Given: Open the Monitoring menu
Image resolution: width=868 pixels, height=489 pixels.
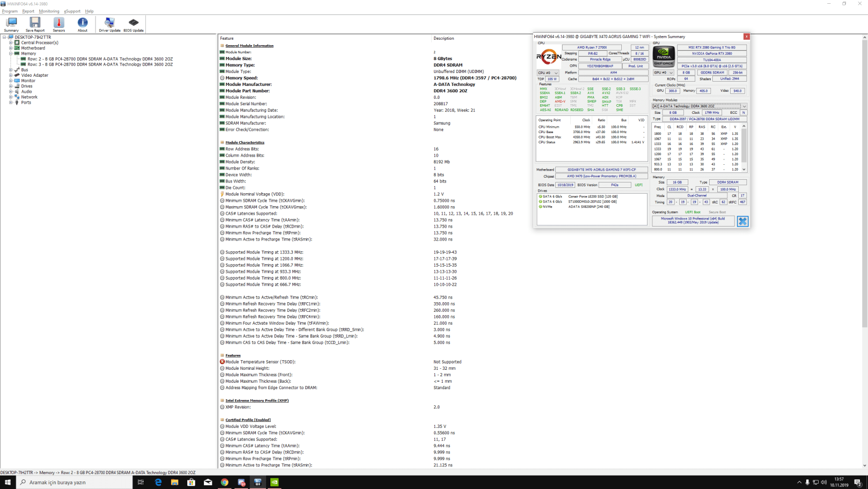Looking at the screenshot, I should (x=49, y=11).
